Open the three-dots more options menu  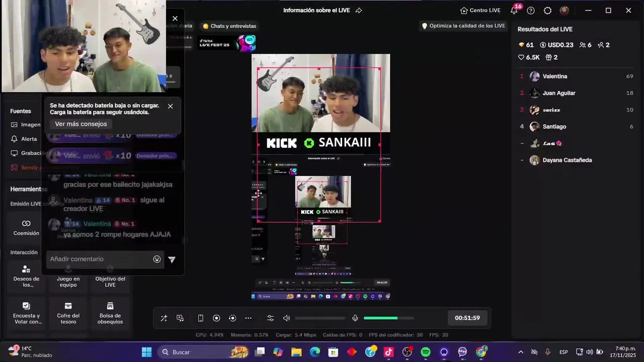point(249,318)
